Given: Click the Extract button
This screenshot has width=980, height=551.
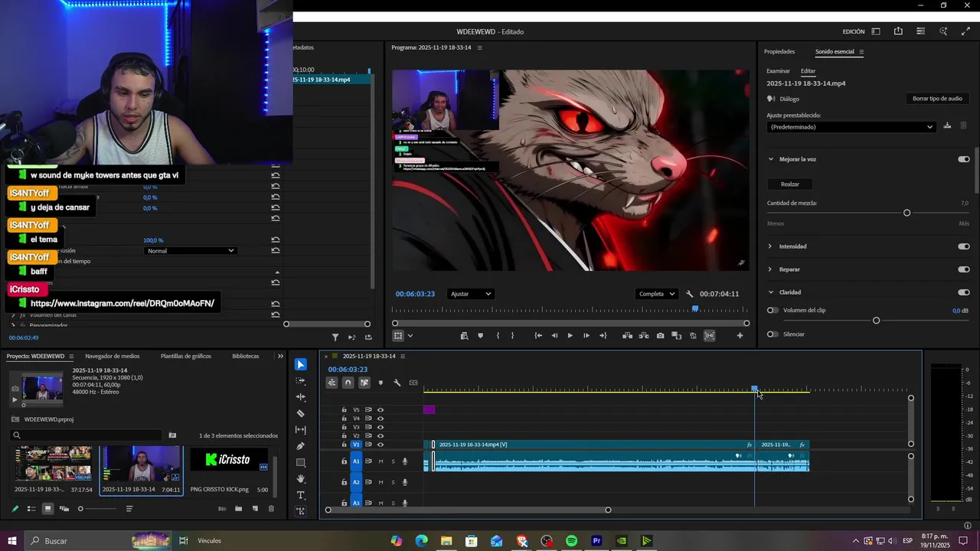Looking at the screenshot, I should [644, 335].
